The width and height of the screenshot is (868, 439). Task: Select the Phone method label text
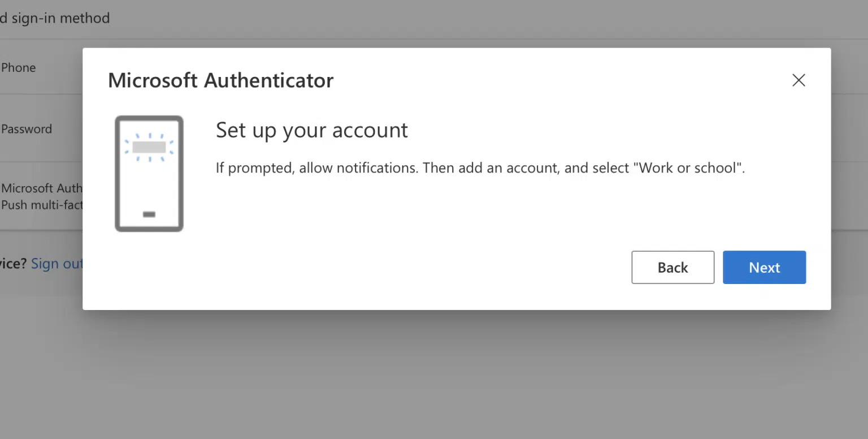[19, 67]
